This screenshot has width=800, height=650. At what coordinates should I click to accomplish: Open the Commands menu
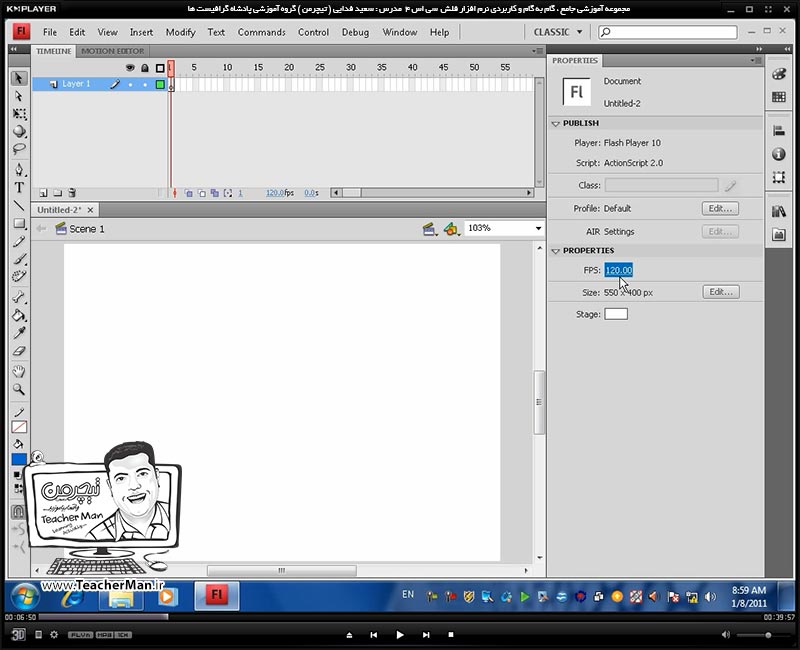(x=262, y=32)
